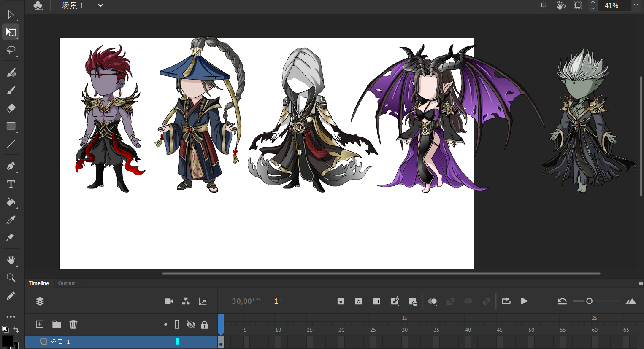Open the scene selector dropdown arrow
Image resolution: width=644 pixels, height=349 pixels.
pyautogui.click(x=100, y=5)
